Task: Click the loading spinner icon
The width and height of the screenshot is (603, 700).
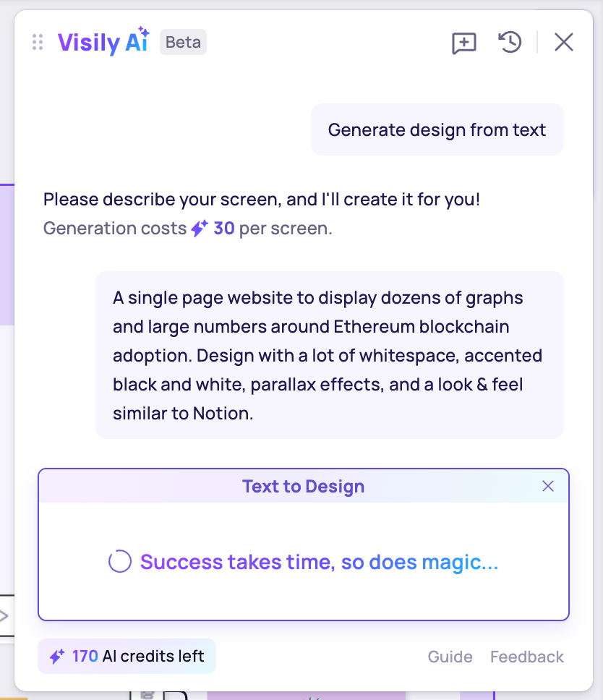Action: 120,562
